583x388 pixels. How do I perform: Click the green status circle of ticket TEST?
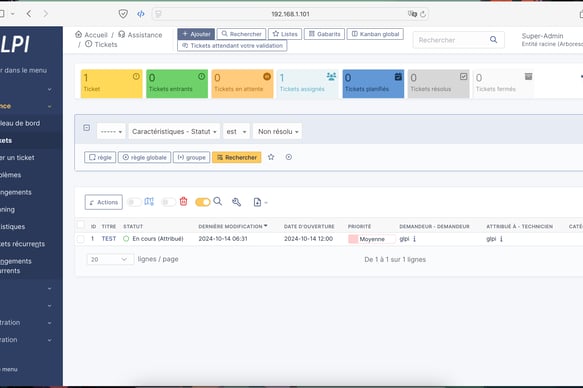126,239
